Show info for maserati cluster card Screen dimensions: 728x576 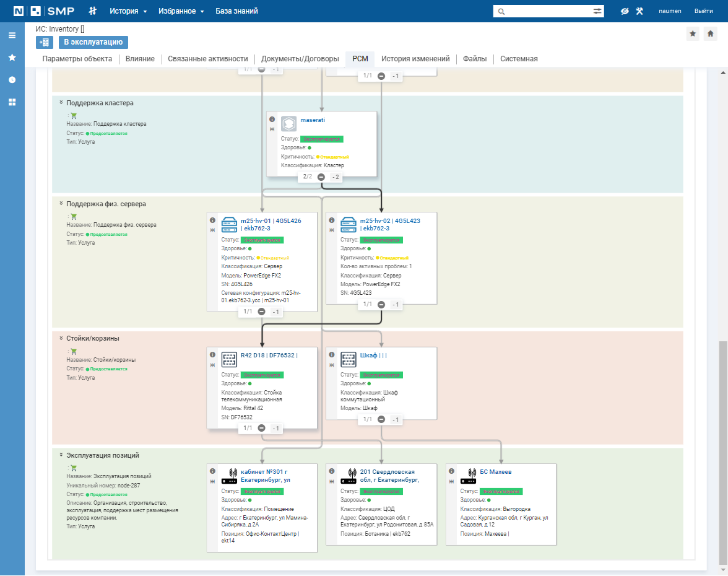272,120
